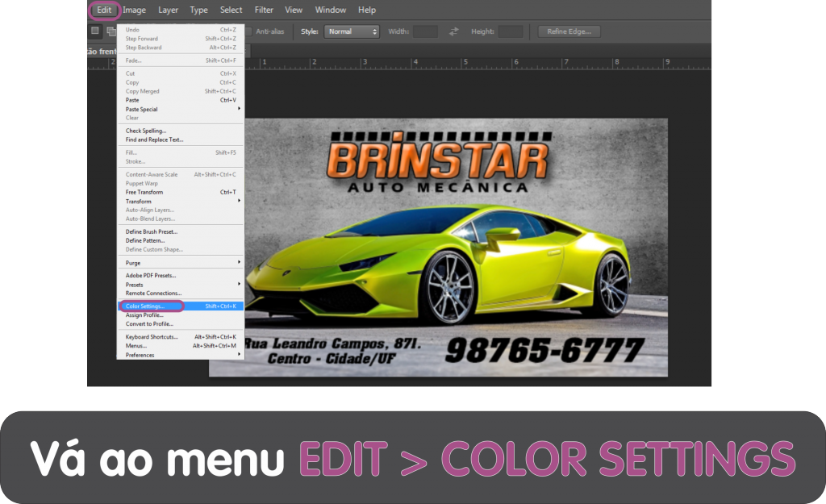Open the Type menu
Viewport: 826px width, 504px height.
tap(198, 10)
